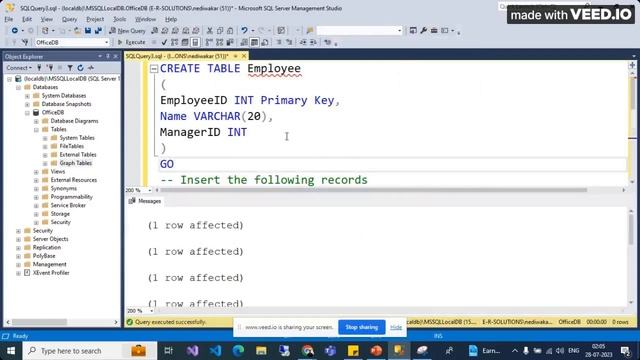The width and height of the screenshot is (640, 360).
Task: Click the horizontal scrollbar of the query editor
Action: tap(373, 190)
